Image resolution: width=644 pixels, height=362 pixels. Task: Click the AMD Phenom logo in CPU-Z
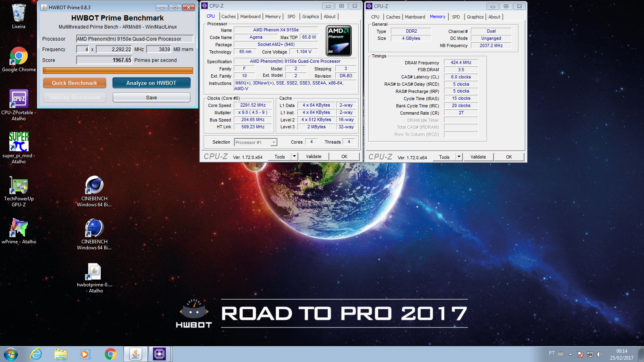click(x=339, y=41)
